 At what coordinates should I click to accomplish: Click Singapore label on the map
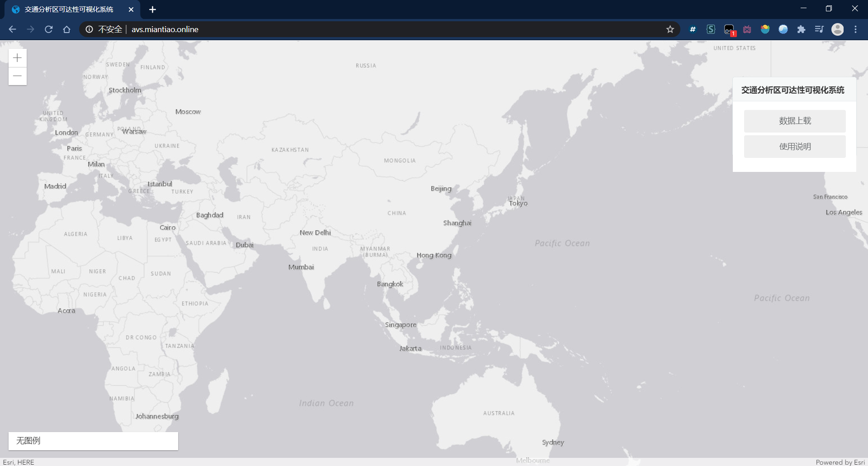click(401, 325)
